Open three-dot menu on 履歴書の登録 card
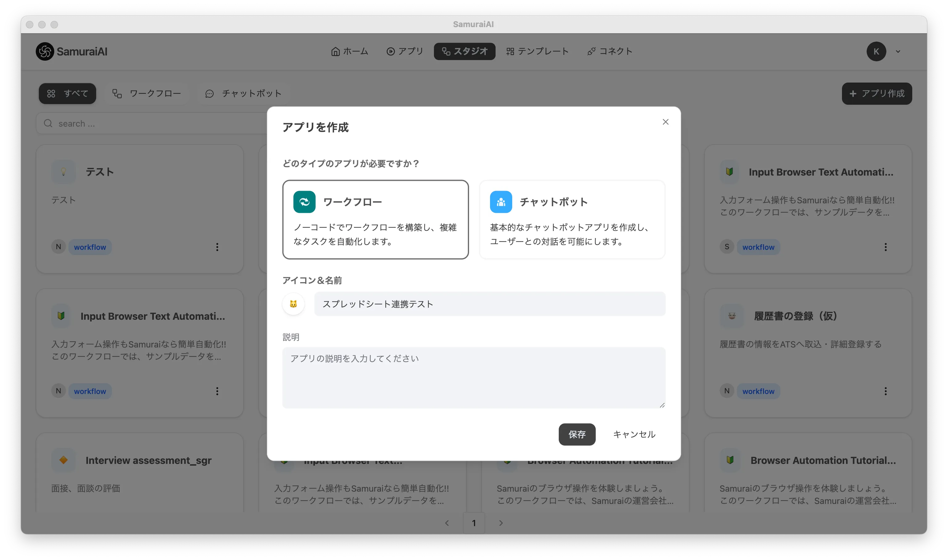This screenshot has height=560, width=948. coord(885,391)
